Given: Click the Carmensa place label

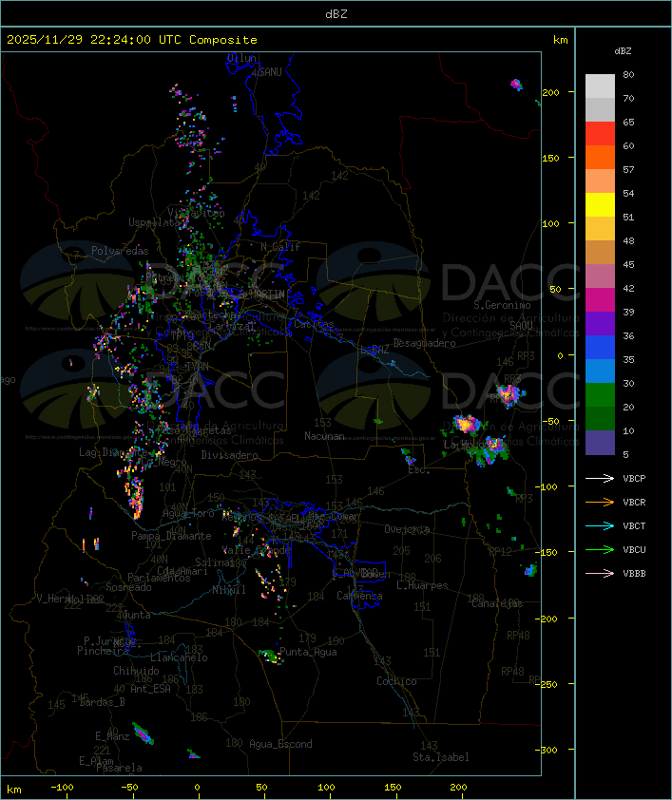Looking at the screenshot, I should [x=359, y=596].
